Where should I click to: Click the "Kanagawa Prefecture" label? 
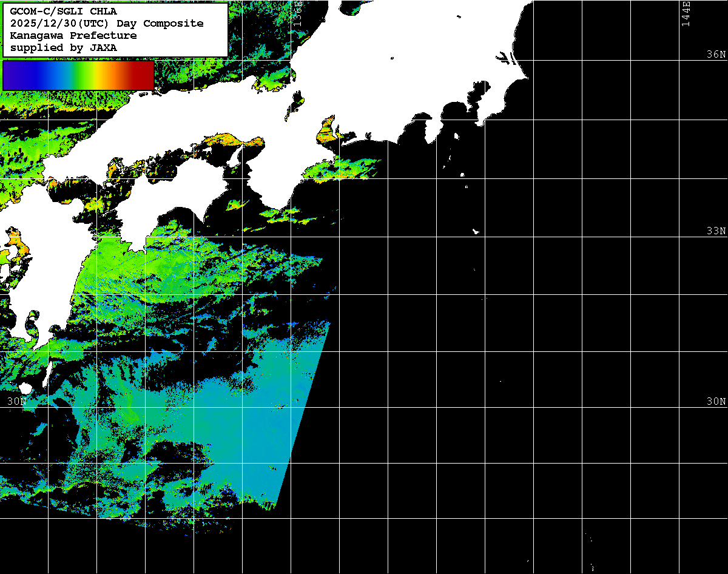73,35
